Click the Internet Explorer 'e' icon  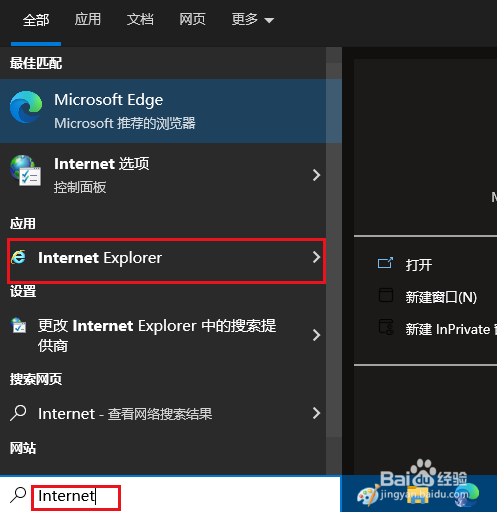[x=18, y=257]
